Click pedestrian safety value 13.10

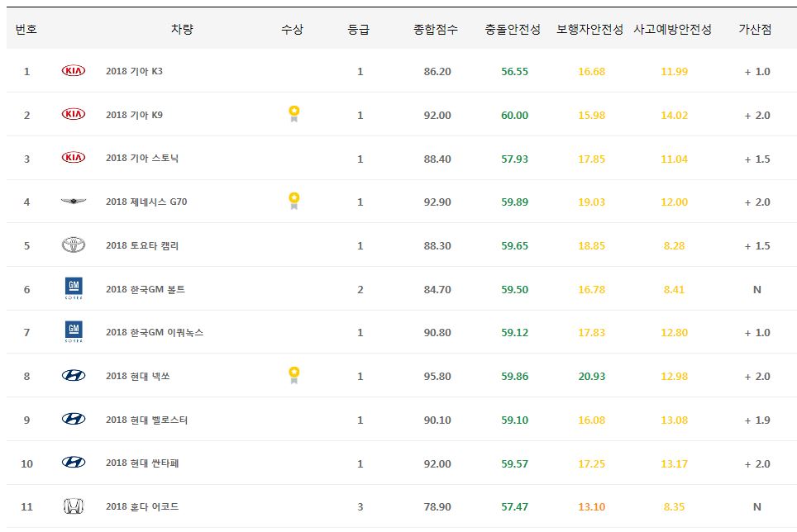592,506
